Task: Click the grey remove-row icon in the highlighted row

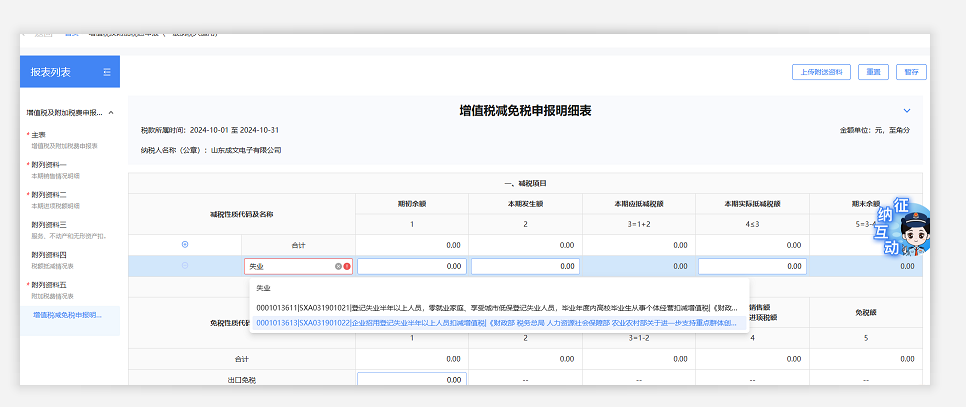Action: [184, 266]
